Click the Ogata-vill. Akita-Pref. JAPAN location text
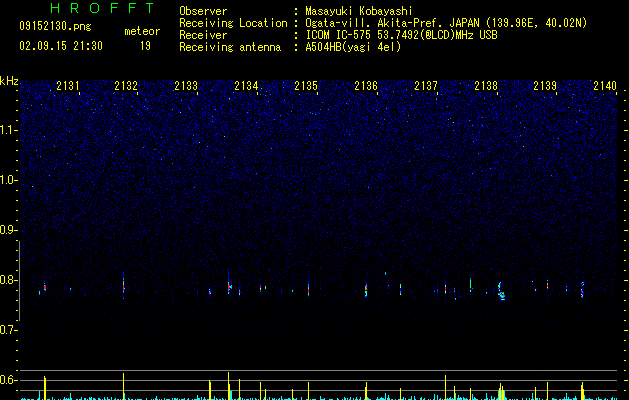Viewport: 629px width, 400px height. click(x=446, y=23)
